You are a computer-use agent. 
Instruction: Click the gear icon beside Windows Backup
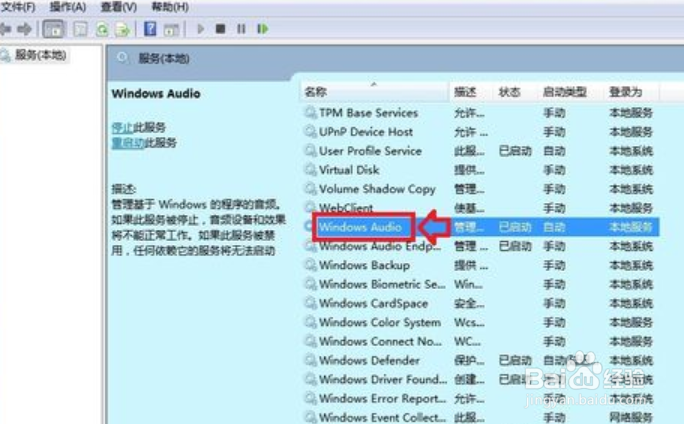310,265
